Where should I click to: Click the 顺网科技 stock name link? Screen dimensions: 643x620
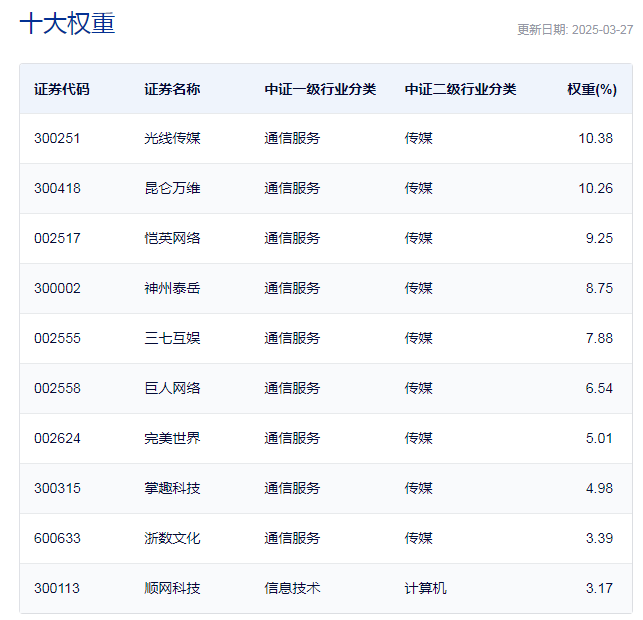click(172, 588)
